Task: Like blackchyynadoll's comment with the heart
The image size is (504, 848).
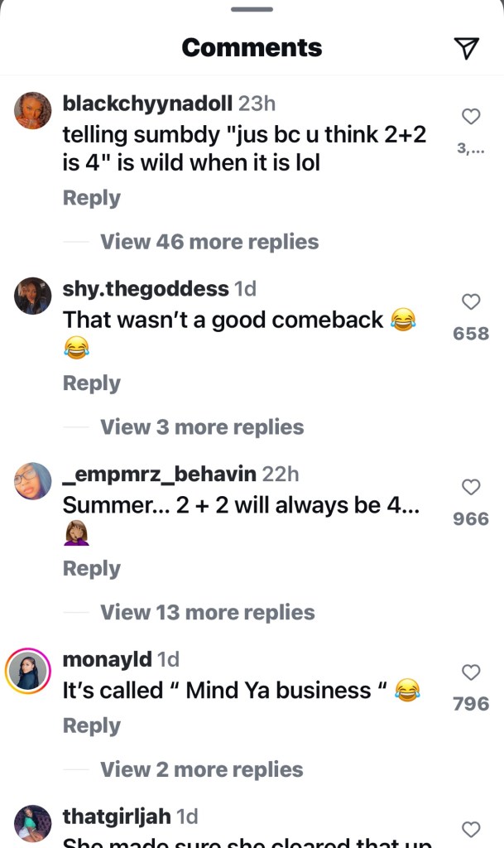Action: [471, 116]
